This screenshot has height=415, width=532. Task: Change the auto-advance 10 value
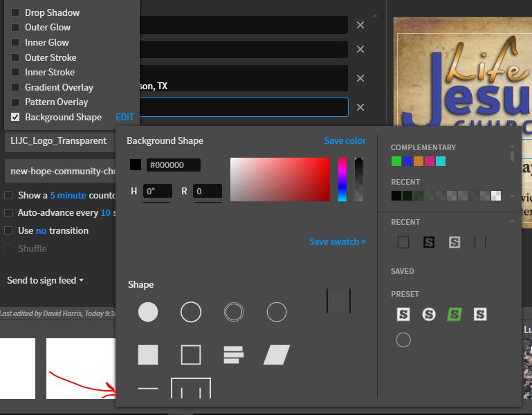(x=106, y=213)
